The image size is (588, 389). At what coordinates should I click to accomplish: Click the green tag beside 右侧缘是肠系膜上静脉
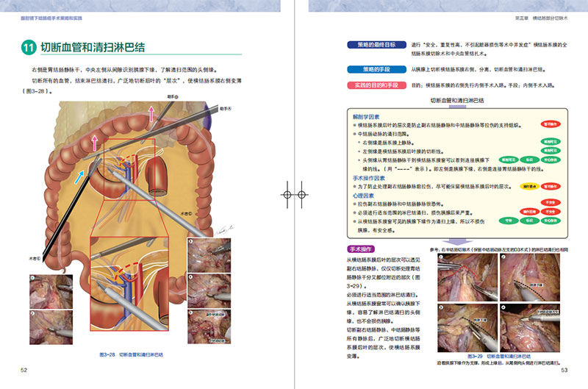[x=550, y=142]
